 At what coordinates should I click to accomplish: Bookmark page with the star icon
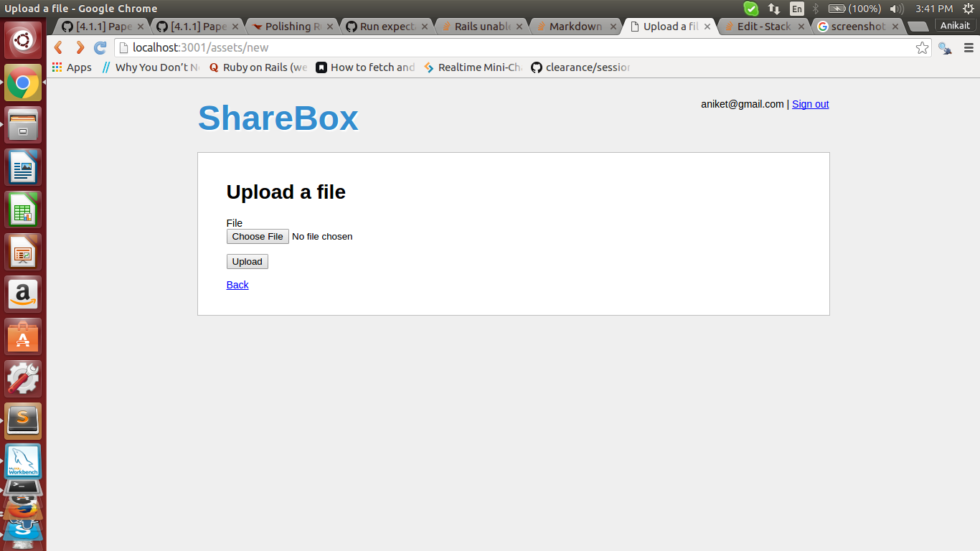click(x=922, y=48)
